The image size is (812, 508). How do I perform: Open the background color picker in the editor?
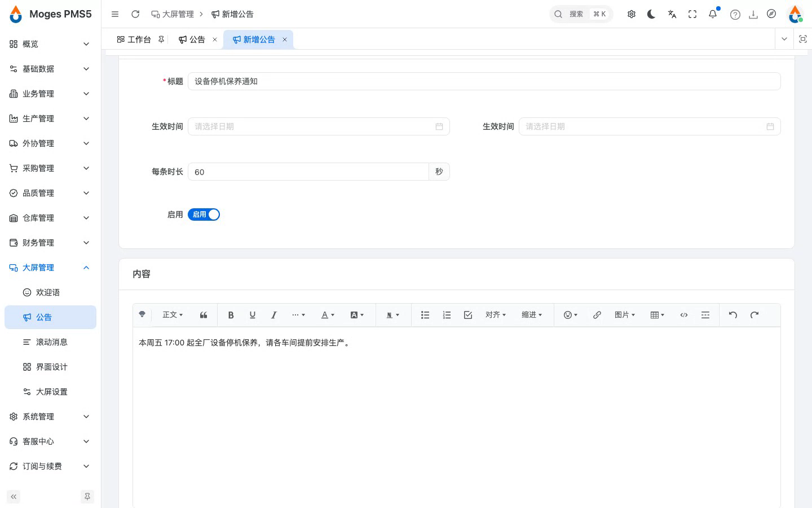(357, 315)
